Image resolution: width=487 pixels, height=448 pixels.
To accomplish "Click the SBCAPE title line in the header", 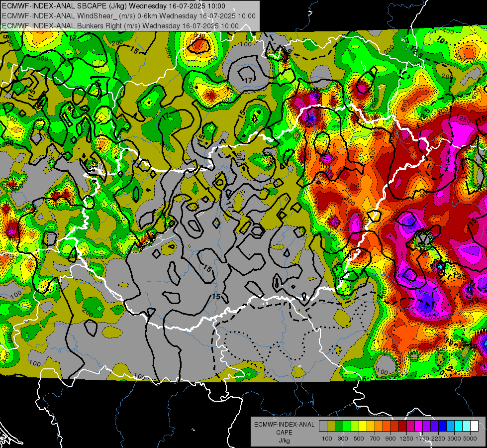I will (x=113, y=6).
